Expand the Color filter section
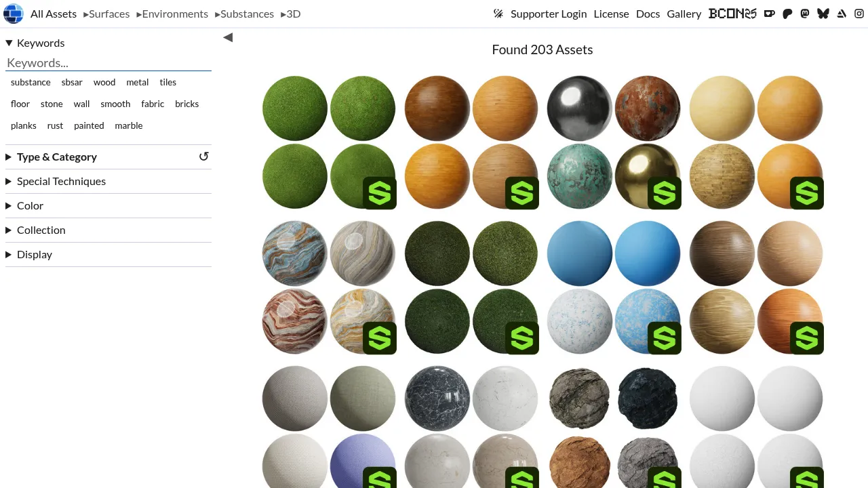This screenshot has width=868, height=488. pos(30,205)
